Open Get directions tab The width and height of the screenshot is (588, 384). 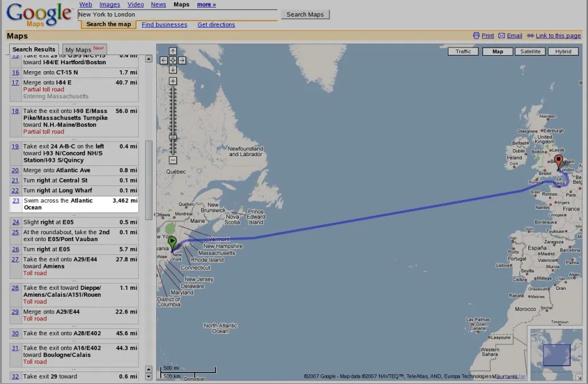click(216, 24)
